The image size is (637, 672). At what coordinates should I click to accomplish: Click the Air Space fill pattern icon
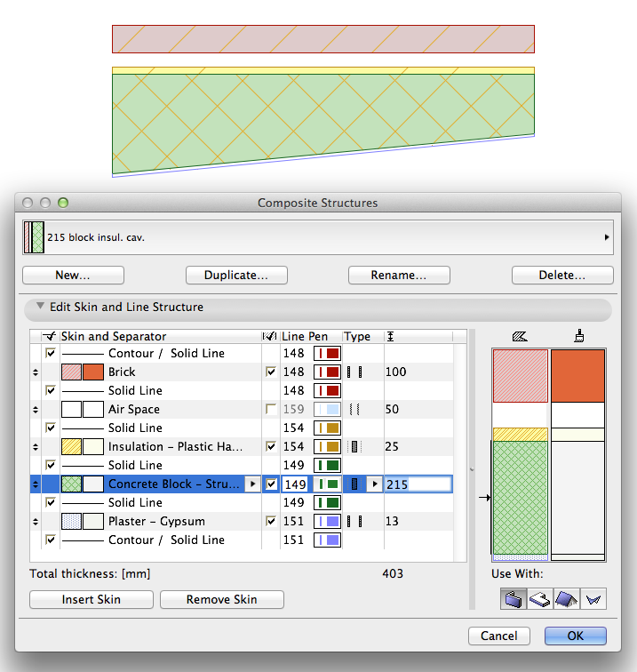72,409
